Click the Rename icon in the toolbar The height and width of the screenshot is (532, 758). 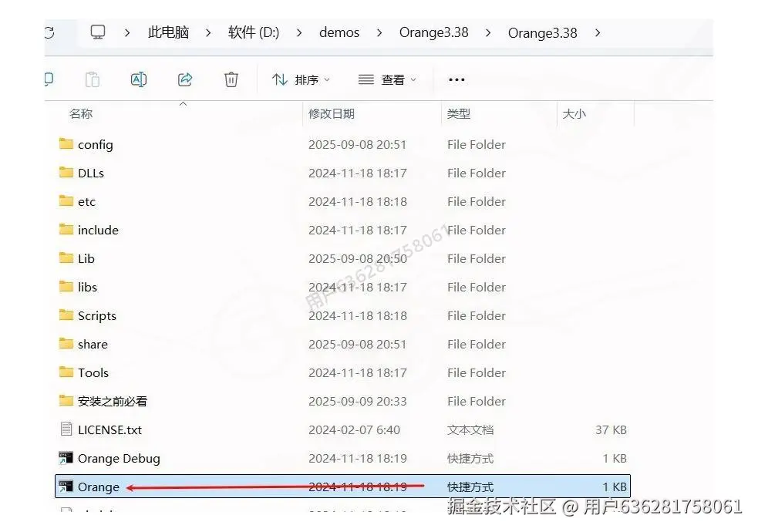pyautogui.click(x=138, y=79)
